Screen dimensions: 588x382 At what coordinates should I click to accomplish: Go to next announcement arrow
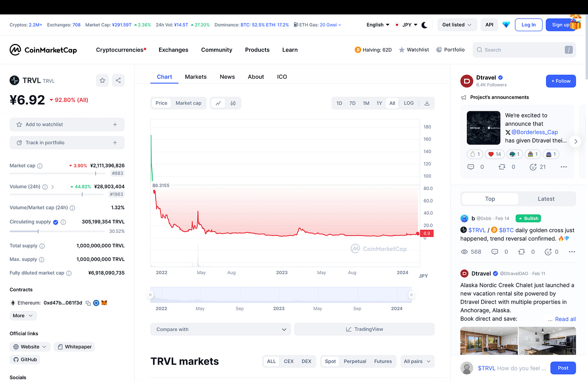(x=575, y=142)
